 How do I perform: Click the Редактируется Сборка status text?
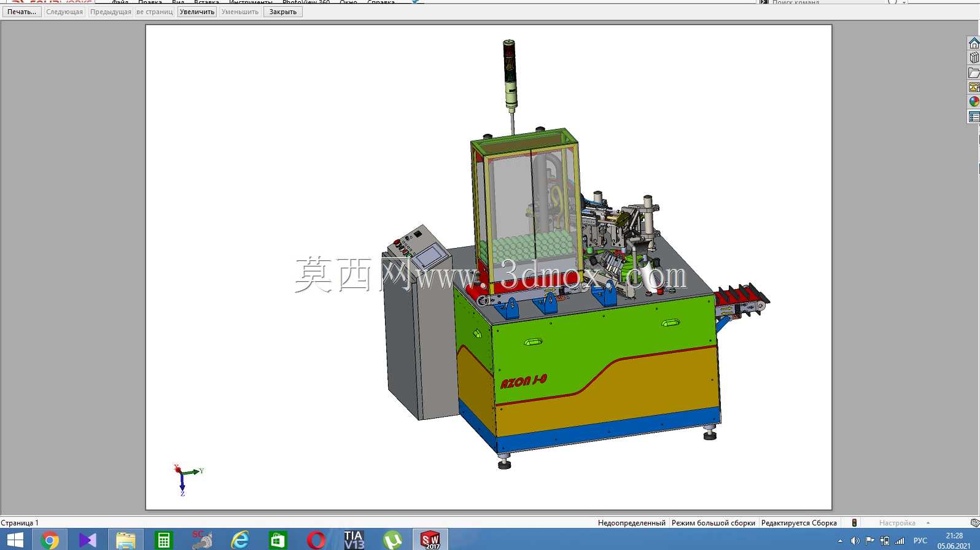pos(799,523)
